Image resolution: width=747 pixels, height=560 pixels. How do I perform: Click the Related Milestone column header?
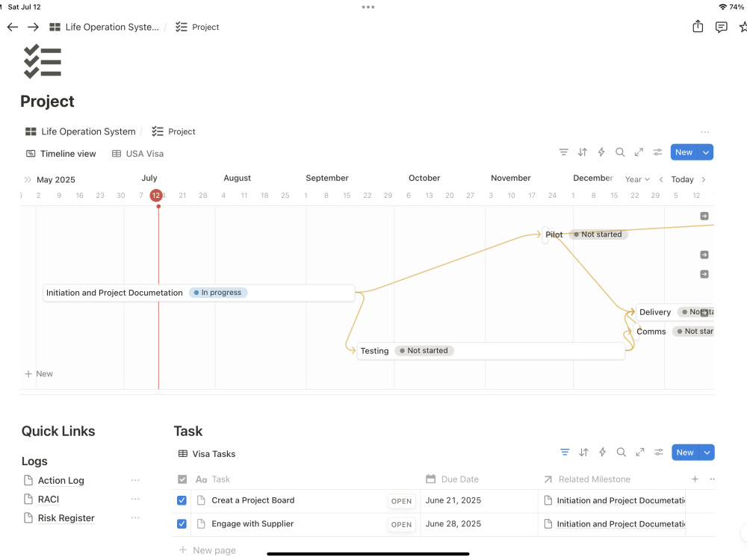click(x=587, y=479)
